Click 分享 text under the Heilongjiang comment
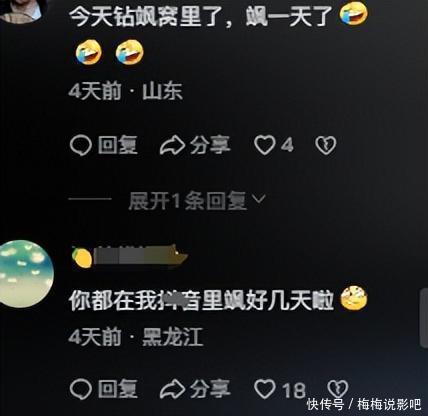Viewport: 428px width, 416px height. 210,389
